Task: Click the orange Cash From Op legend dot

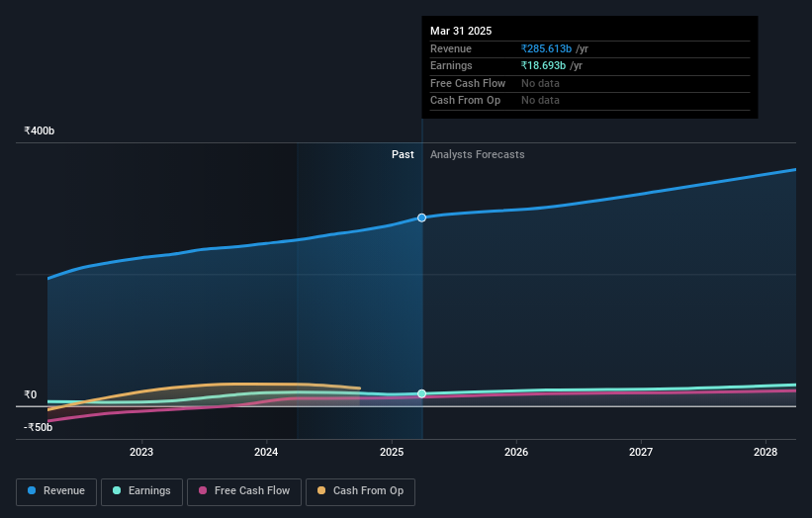Action: pos(321,490)
